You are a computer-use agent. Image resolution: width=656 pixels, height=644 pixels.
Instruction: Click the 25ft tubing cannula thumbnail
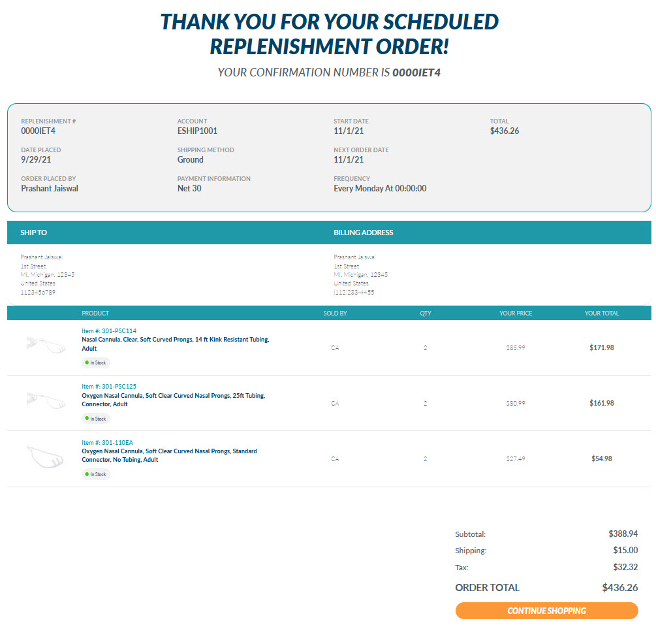[46, 400]
